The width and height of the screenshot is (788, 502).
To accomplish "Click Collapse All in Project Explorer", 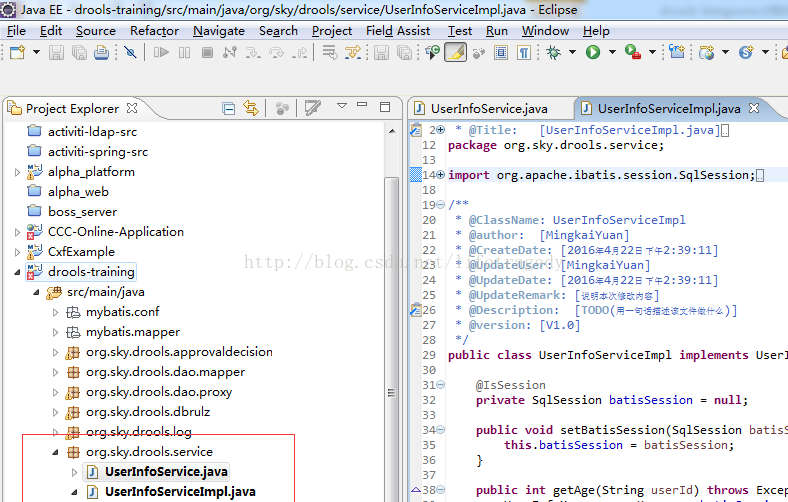I will tap(229, 109).
